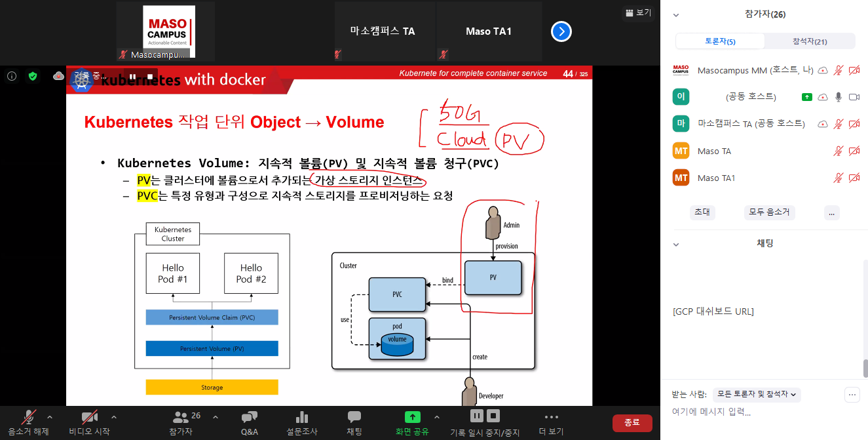Click the green 화면 공유 icon
Viewport: 868px width, 440px height.
tap(412, 417)
